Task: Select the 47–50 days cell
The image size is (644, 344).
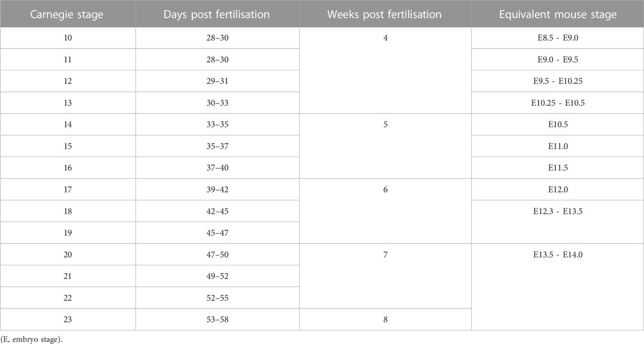Action: 217,254
